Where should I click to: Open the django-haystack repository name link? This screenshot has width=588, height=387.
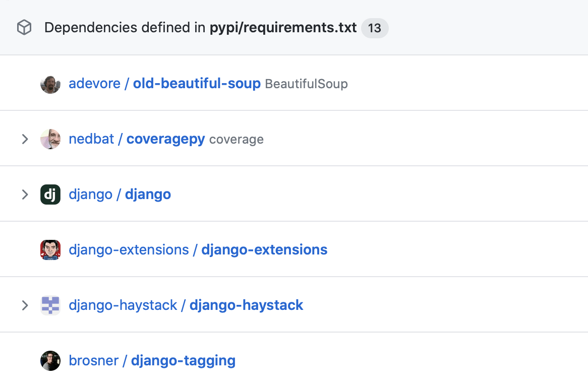pos(246,305)
